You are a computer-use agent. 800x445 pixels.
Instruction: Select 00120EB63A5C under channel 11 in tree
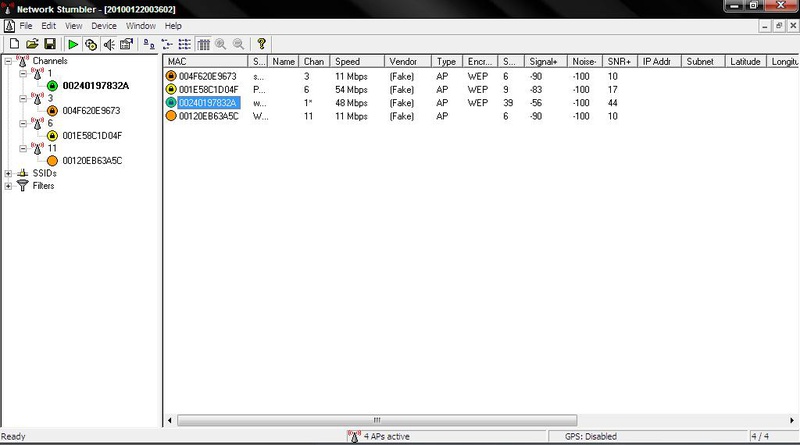[92, 161]
